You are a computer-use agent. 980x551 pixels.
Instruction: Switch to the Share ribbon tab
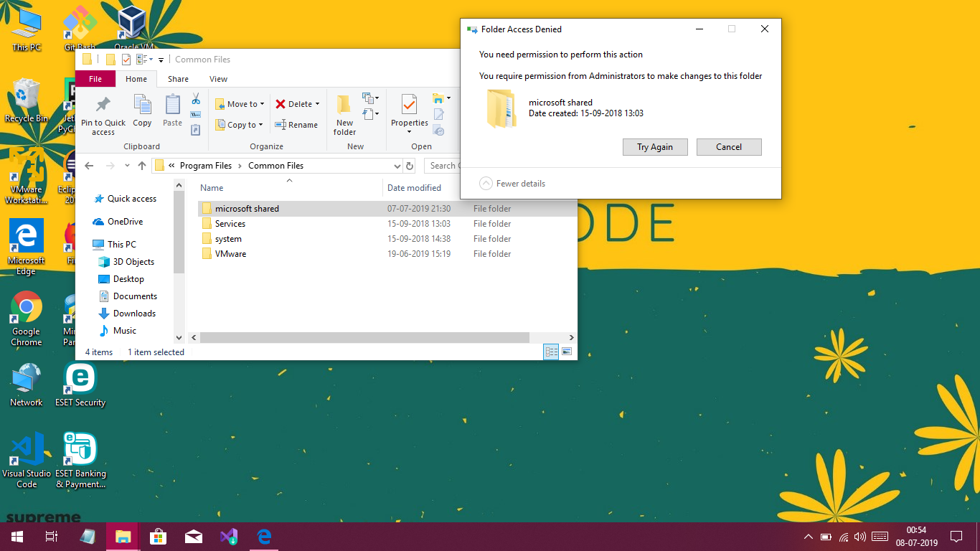pyautogui.click(x=178, y=79)
